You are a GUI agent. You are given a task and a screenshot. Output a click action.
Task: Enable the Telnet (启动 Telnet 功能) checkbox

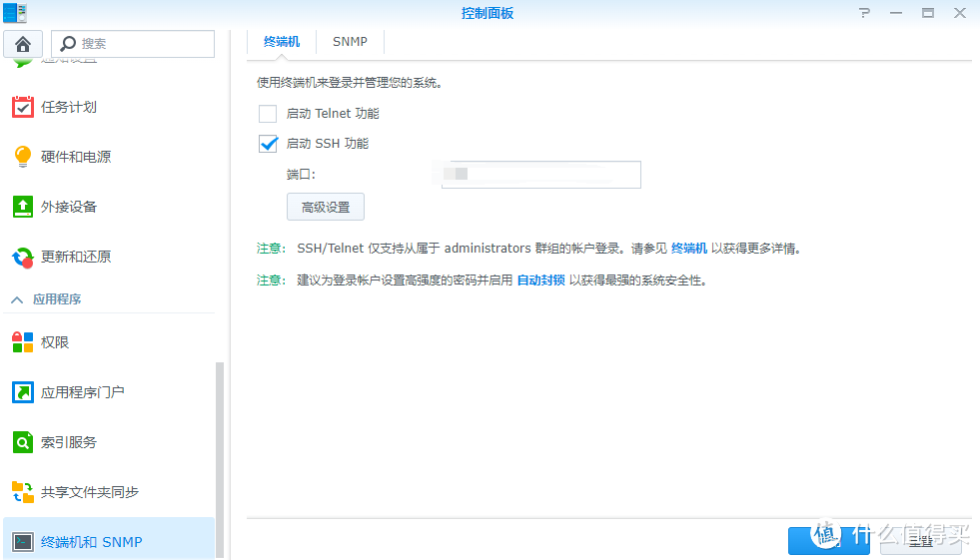[268, 114]
